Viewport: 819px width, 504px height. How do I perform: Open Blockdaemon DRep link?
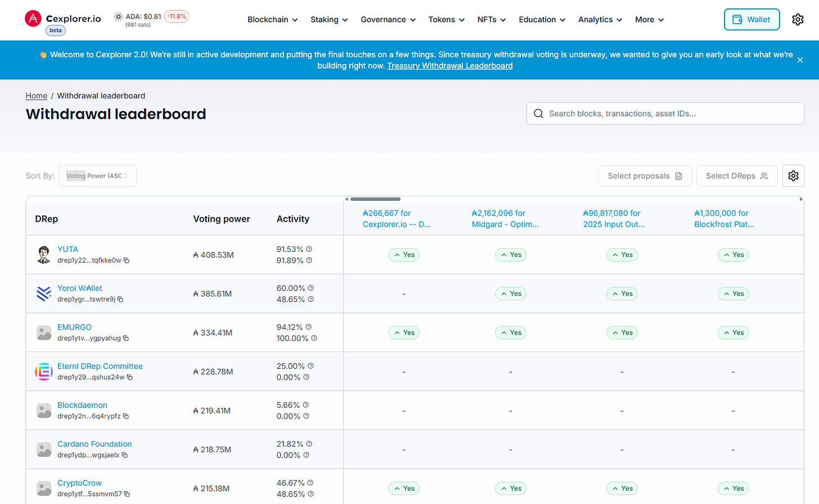[82, 405]
